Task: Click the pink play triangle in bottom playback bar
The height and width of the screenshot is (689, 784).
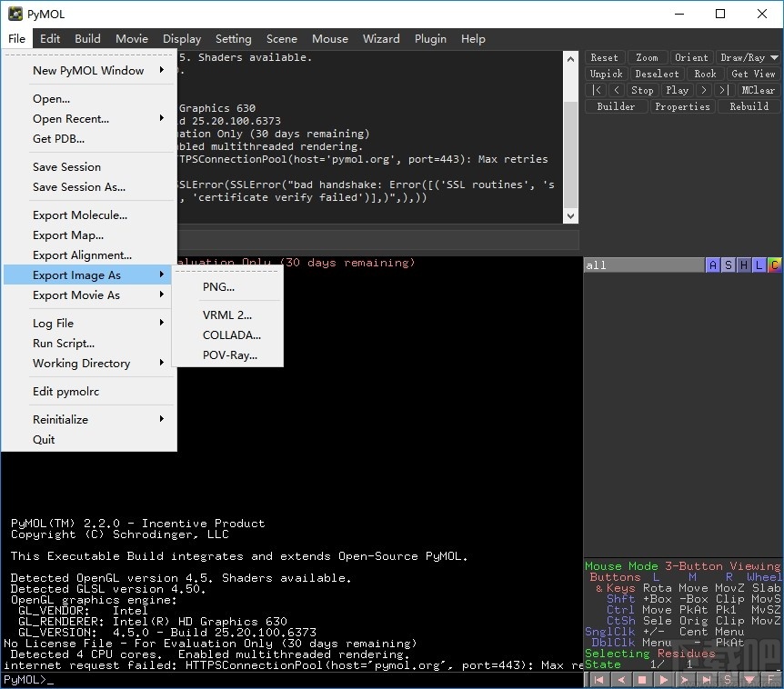Action: click(x=664, y=679)
